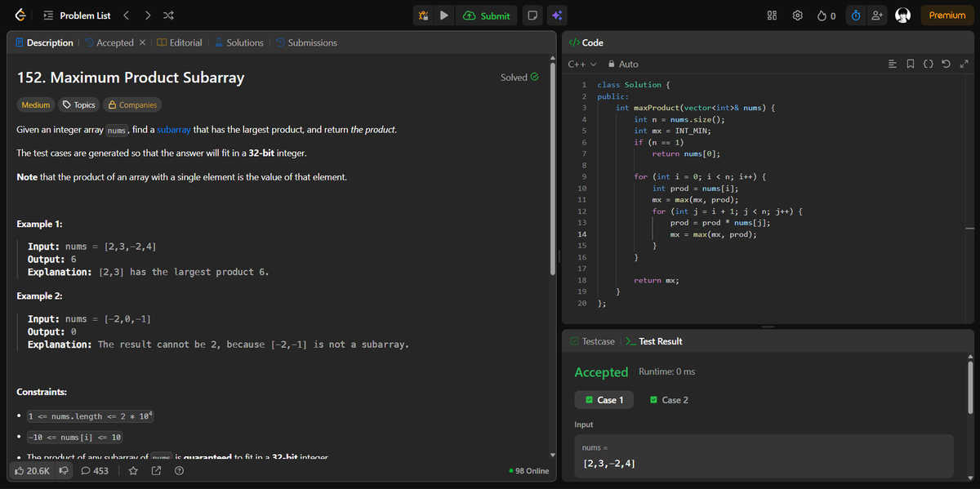The width and height of the screenshot is (980, 489).
Task: Click the Medium difficulty badge
Action: point(36,104)
